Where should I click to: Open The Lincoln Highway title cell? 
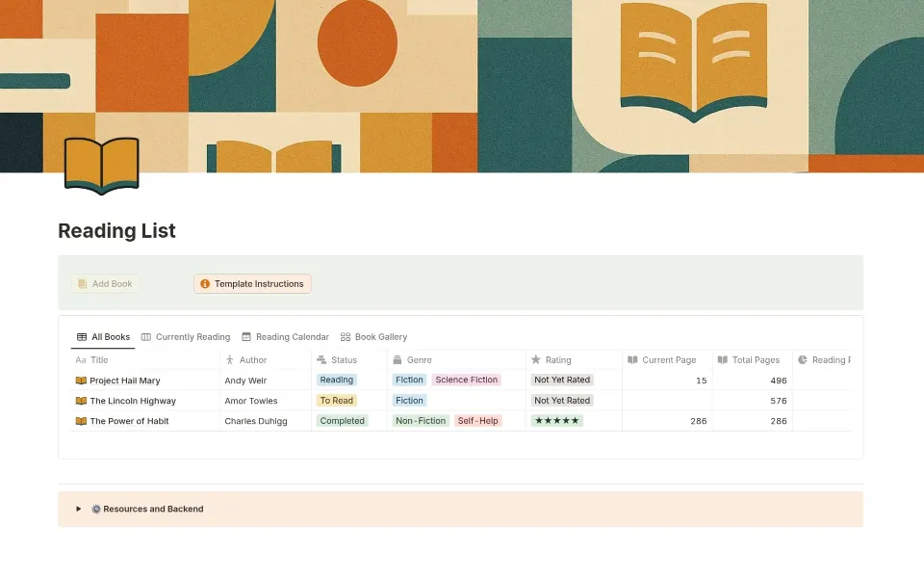click(145, 401)
